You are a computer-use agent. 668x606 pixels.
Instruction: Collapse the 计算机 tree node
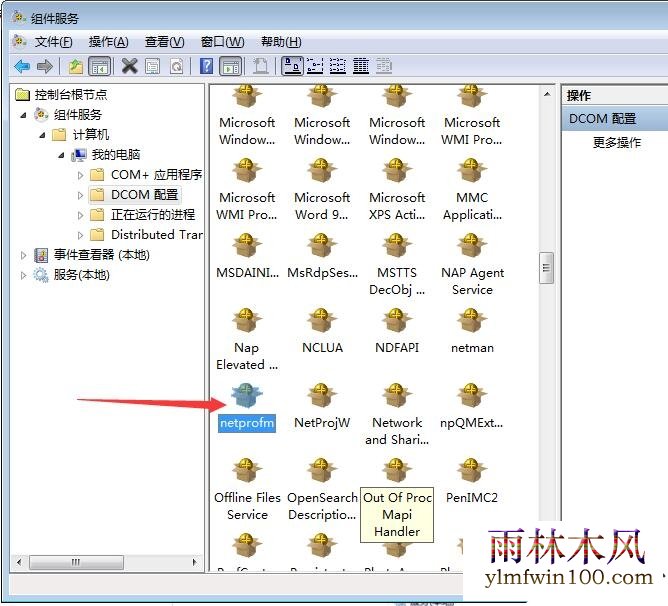click(42, 135)
